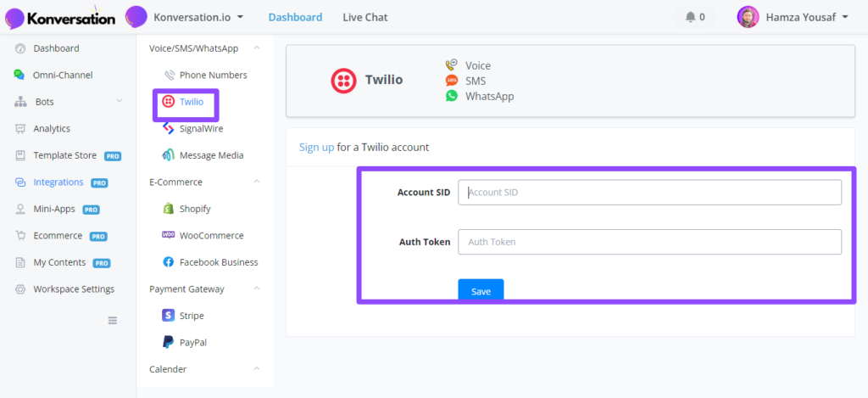The width and height of the screenshot is (868, 398).
Task: Go to the Dashboard top tab
Action: point(295,17)
